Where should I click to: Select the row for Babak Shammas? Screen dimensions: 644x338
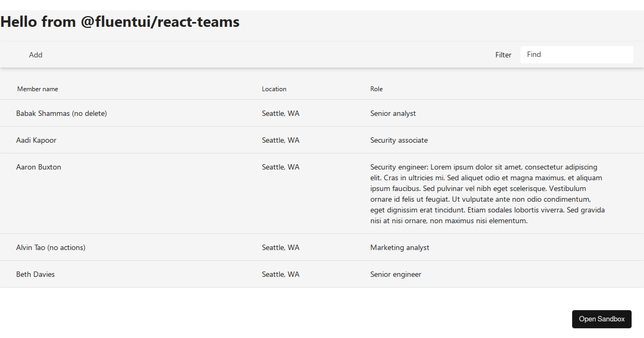[x=61, y=113]
